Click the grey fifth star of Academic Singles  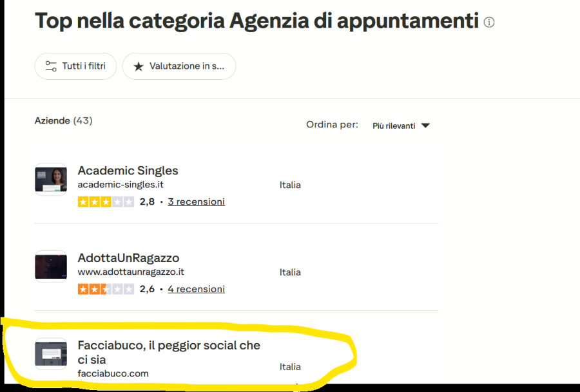click(x=128, y=201)
